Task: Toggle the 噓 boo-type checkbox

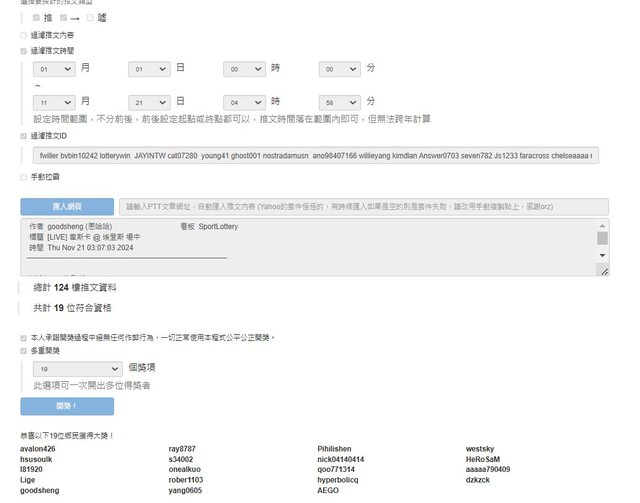Action: (90, 18)
